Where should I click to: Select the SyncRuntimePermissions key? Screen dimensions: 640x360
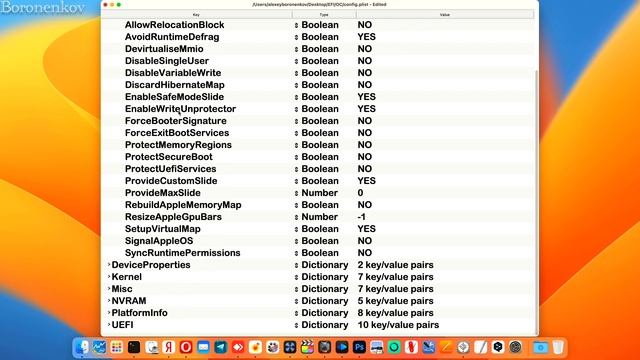pos(182,253)
